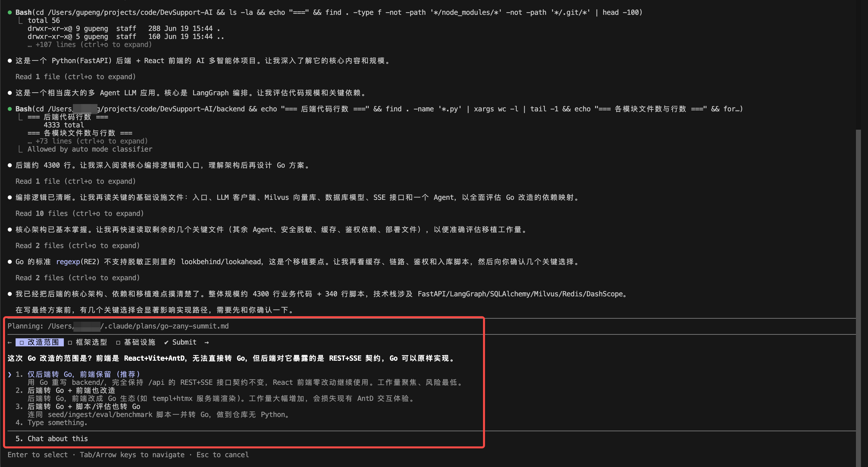Choose option 1 仅后端转 Go, 前端保留
The image size is (868, 467).
(x=84, y=374)
